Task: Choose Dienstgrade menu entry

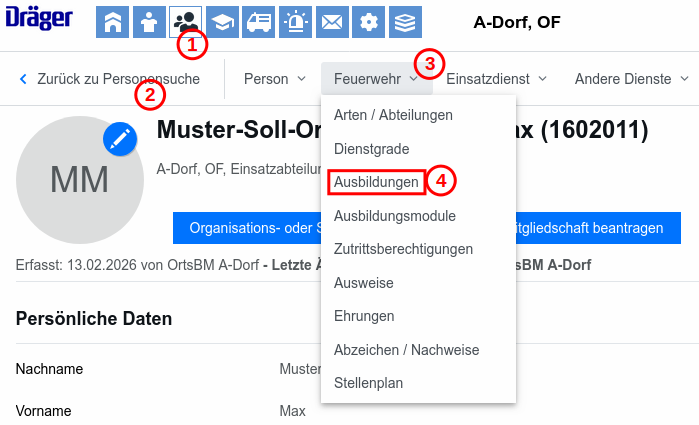Action: 371,149
